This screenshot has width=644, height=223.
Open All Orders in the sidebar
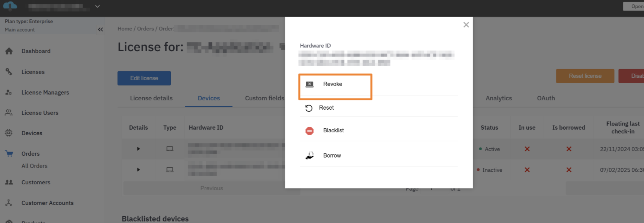coord(35,166)
